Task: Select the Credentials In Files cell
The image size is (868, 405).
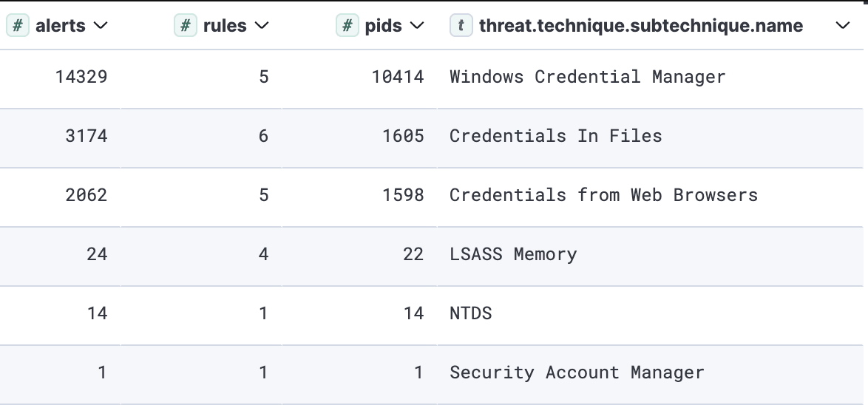Action: (555, 136)
